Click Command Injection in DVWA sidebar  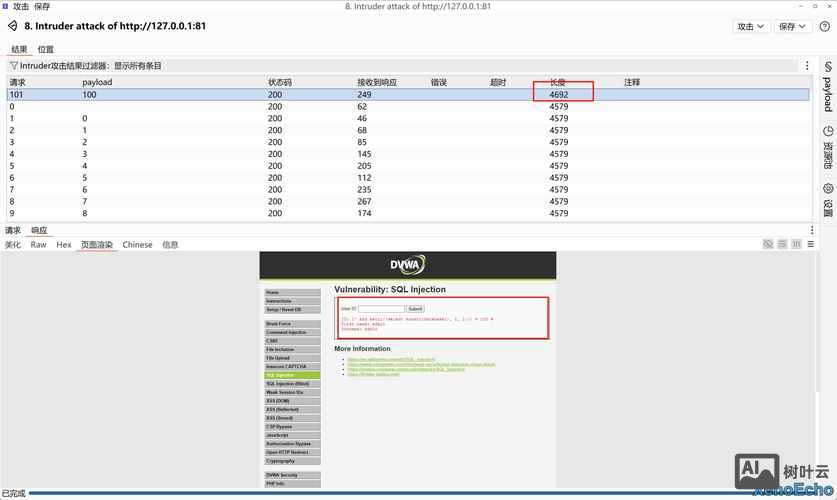(x=293, y=332)
